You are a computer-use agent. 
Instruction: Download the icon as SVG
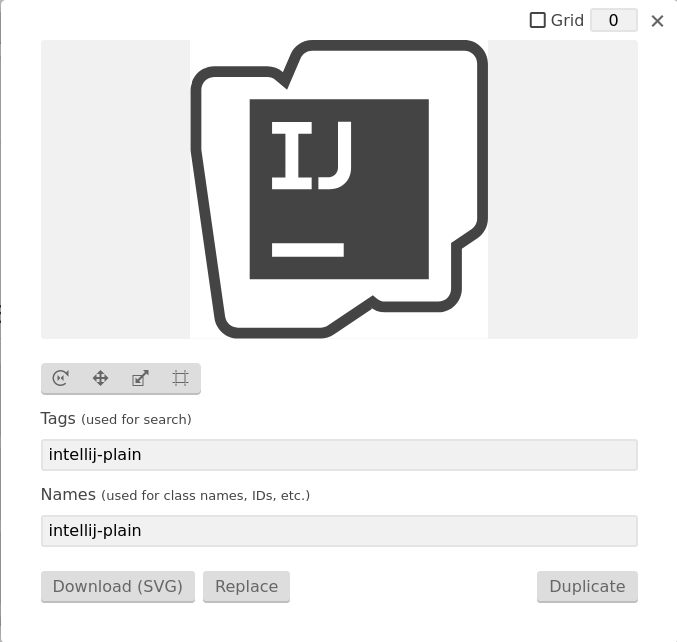118,586
